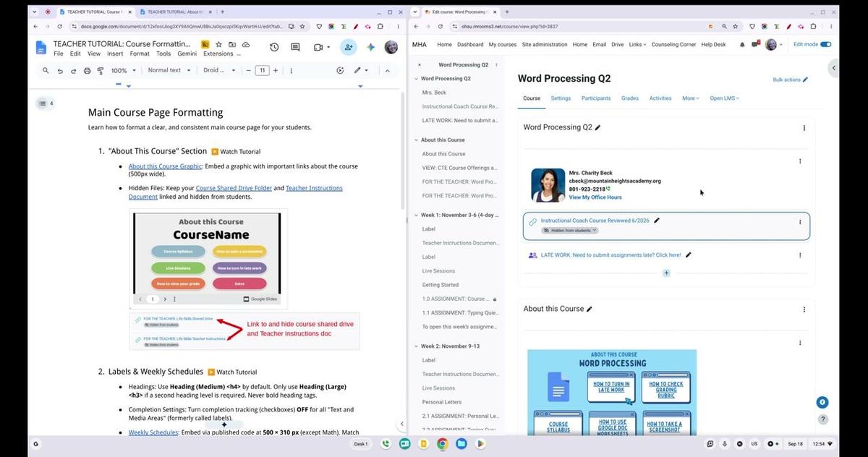Click the plus add-activity button below LATE WORK
This screenshot has width=868, height=457.
coord(666,273)
